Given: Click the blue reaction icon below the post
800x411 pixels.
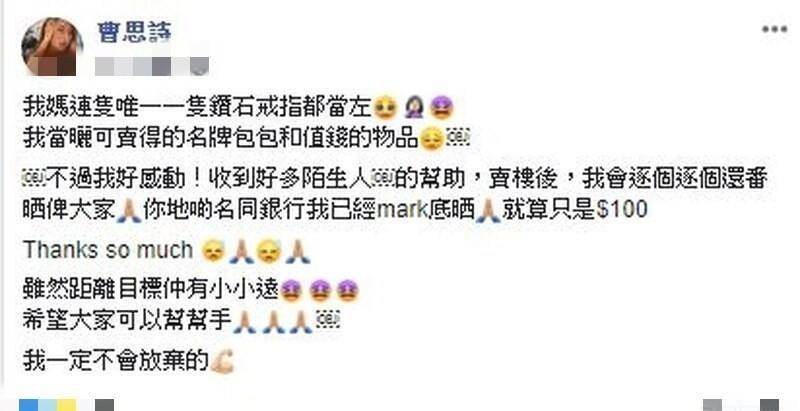Looking at the screenshot, I should click(29, 405).
